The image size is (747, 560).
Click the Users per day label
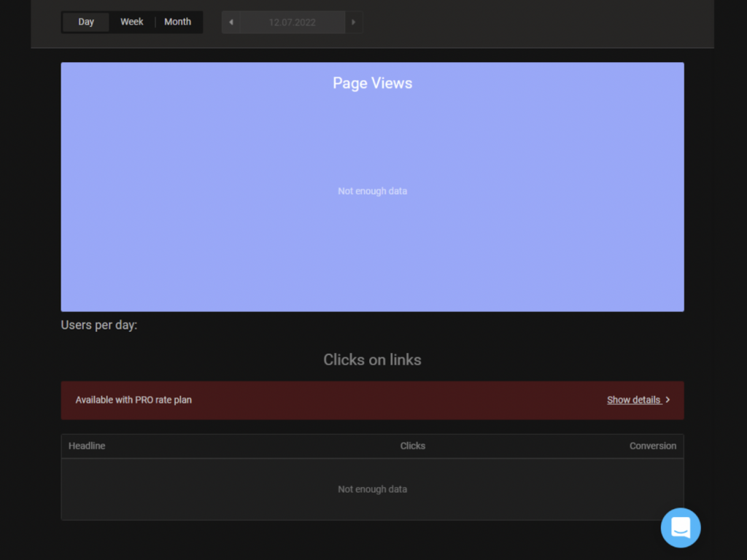[99, 325]
